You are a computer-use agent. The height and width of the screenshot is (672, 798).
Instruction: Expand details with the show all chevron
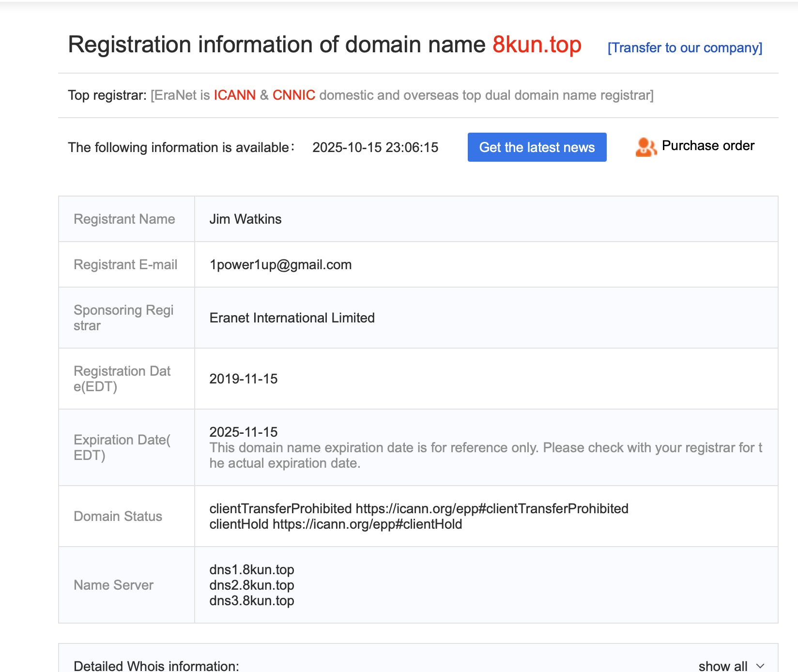(x=760, y=666)
